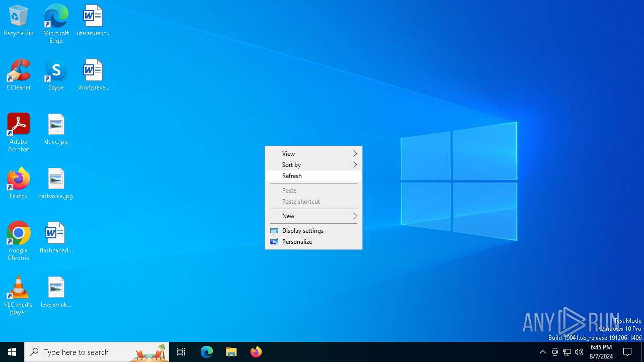Click the Meet Now tray icon
The height and width of the screenshot is (362, 644).
click(x=555, y=352)
